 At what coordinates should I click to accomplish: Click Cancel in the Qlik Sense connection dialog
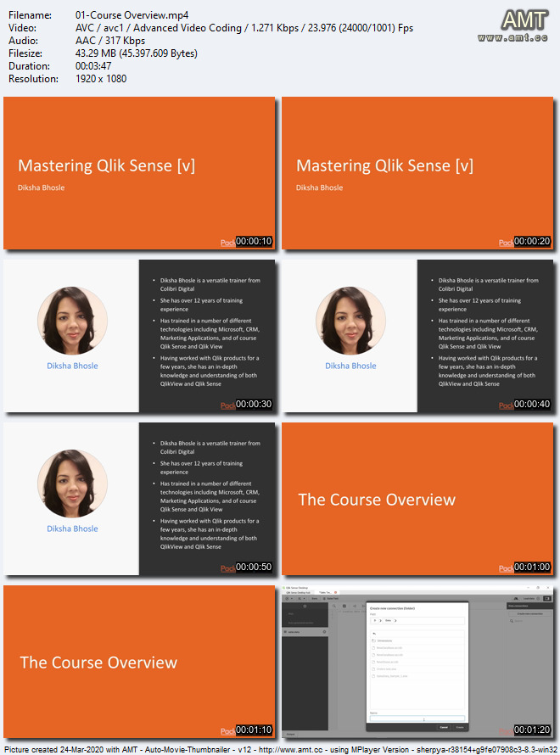click(444, 727)
